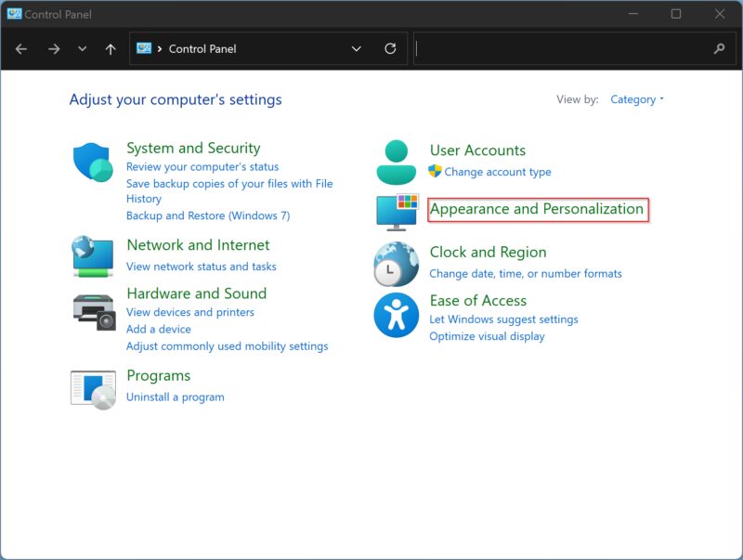
Task: Select Uninstall a program
Action: point(176,397)
